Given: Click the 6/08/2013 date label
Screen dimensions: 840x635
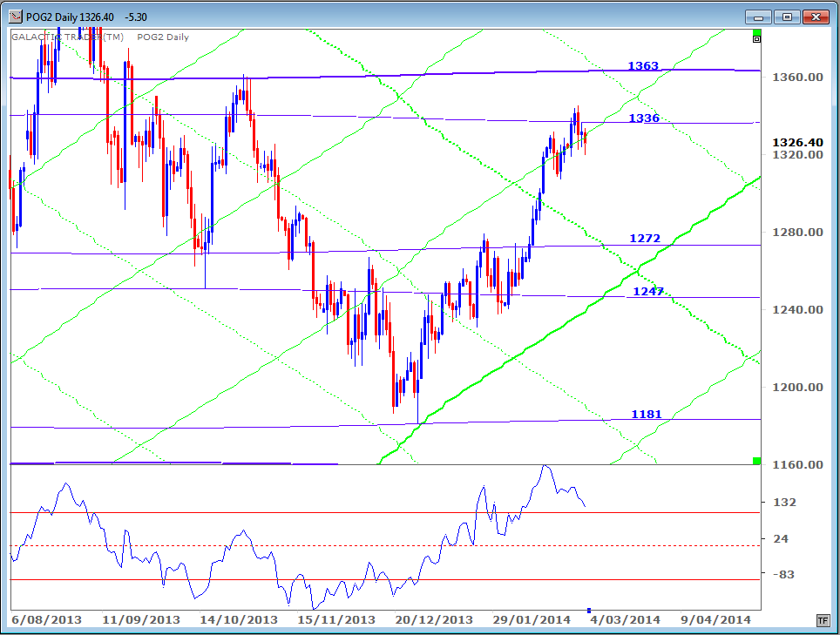Looking at the screenshot, I should coord(46,620).
